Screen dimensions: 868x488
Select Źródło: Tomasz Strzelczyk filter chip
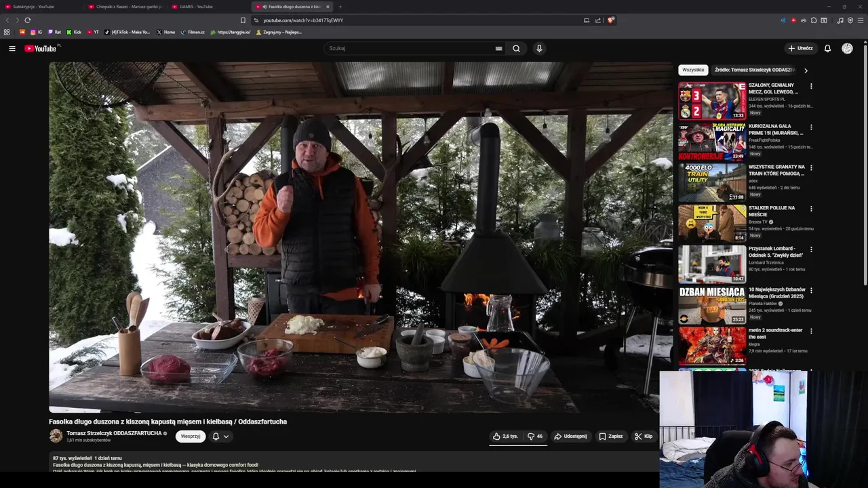click(753, 70)
